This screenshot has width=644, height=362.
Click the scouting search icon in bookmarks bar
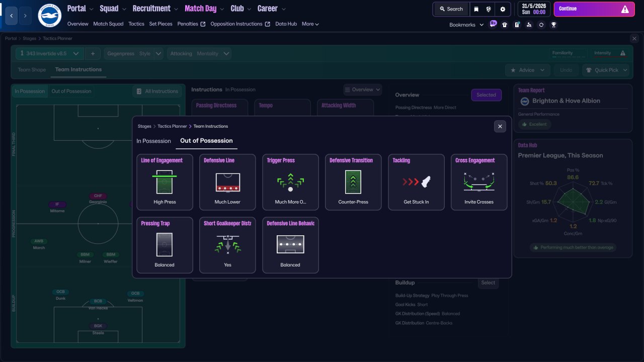click(529, 25)
